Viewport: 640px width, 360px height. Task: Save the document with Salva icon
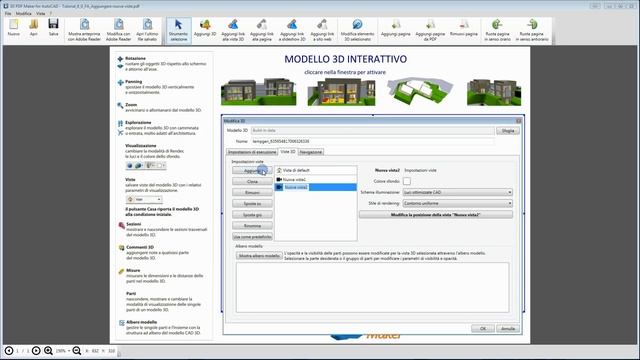pyautogui.click(x=53, y=28)
